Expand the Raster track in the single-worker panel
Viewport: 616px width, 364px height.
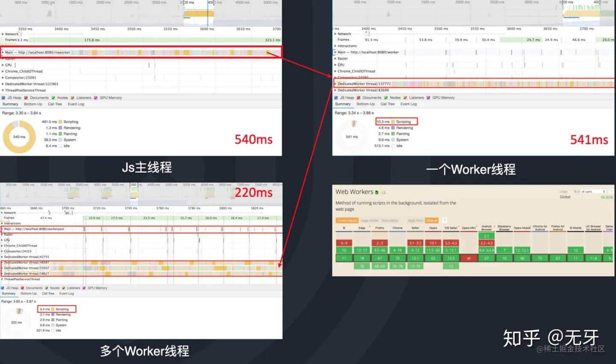click(x=335, y=59)
